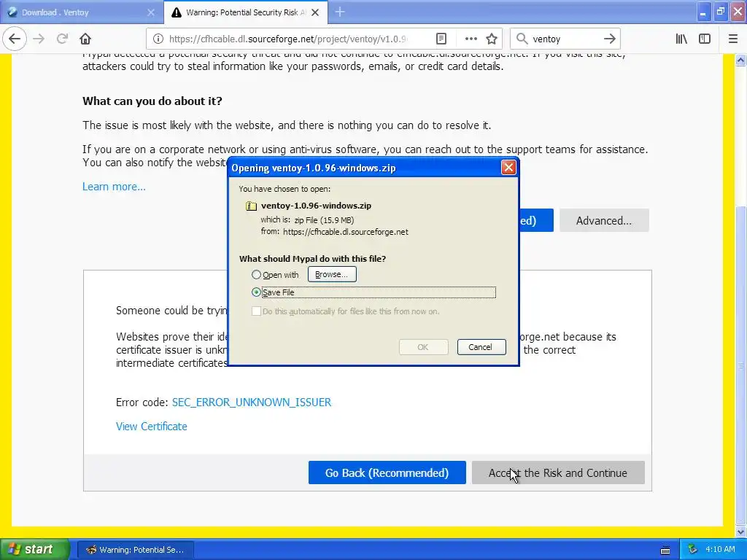Open the View Certificate link
The image size is (747, 560).
click(152, 427)
